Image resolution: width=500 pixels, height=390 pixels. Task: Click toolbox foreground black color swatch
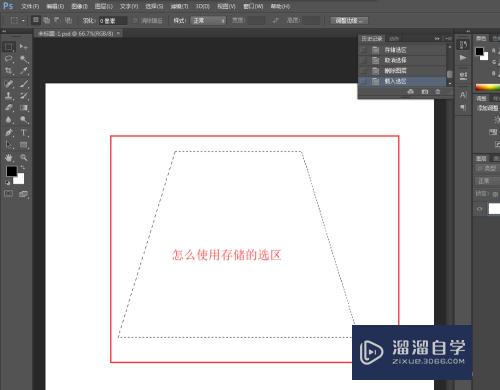pos(11,171)
